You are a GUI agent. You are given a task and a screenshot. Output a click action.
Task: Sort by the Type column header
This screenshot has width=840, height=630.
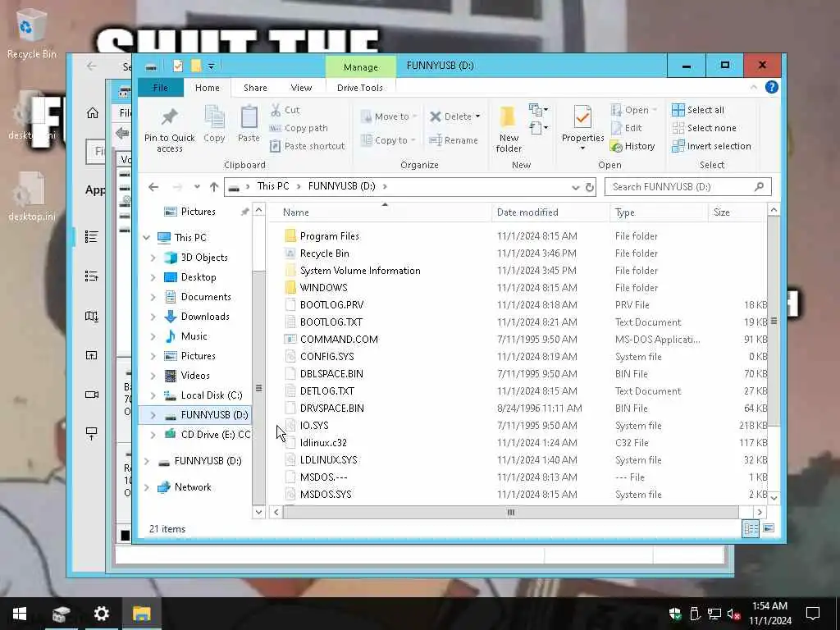(659, 212)
